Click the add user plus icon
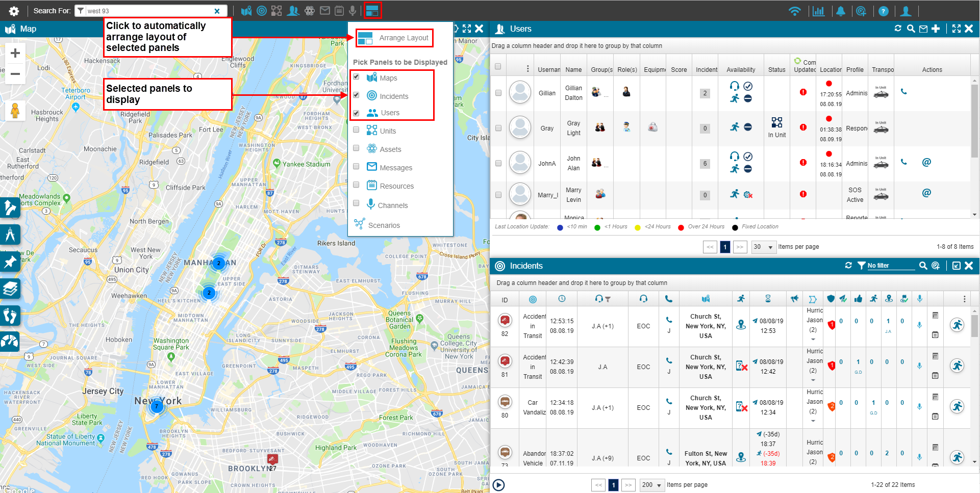The height and width of the screenshot is (493, 980). point(936,29)
